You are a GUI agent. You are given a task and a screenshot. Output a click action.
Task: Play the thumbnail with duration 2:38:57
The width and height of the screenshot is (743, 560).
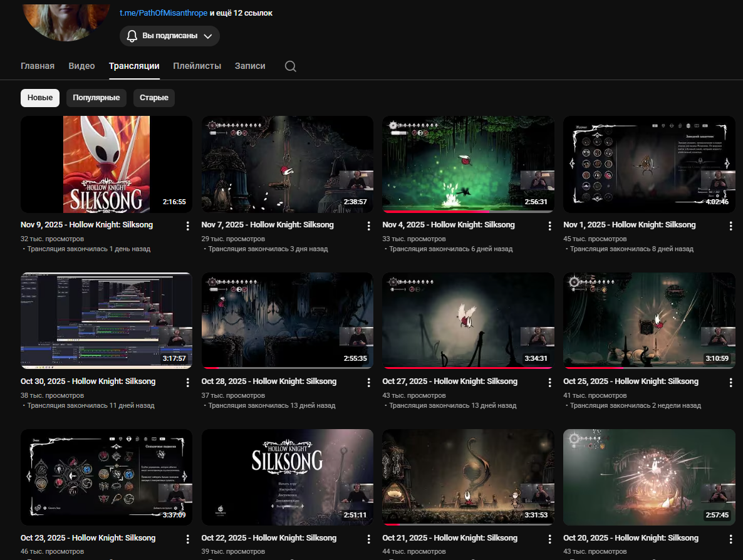pyautogui.click(x=288, y=164)
